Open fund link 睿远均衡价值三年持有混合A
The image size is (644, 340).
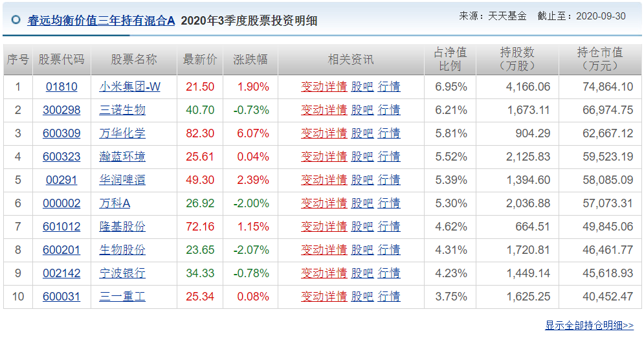pyautogui.click(x=102, y=20)
